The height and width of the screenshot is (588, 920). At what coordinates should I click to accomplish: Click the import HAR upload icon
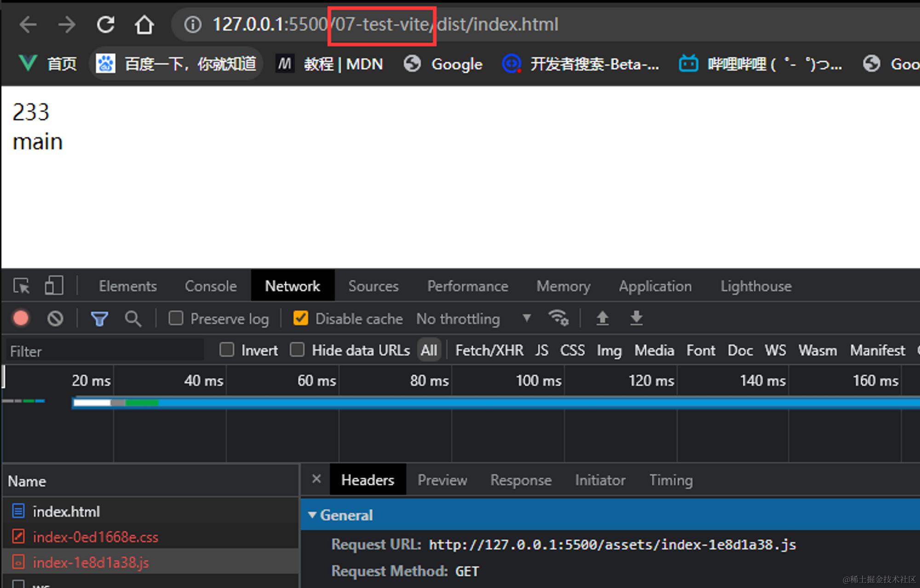(602, 318)
